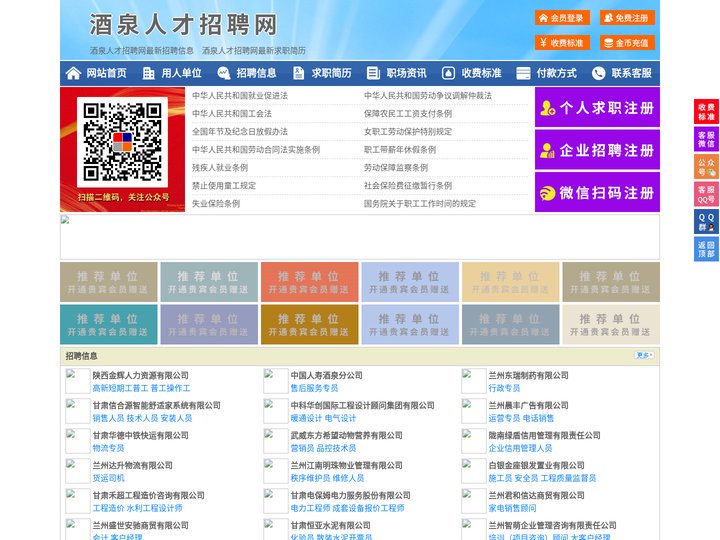The image size is (720, 540).
Task: Open link 酒泉人才招聘网最新招聘信息
Action: (142, 51)
